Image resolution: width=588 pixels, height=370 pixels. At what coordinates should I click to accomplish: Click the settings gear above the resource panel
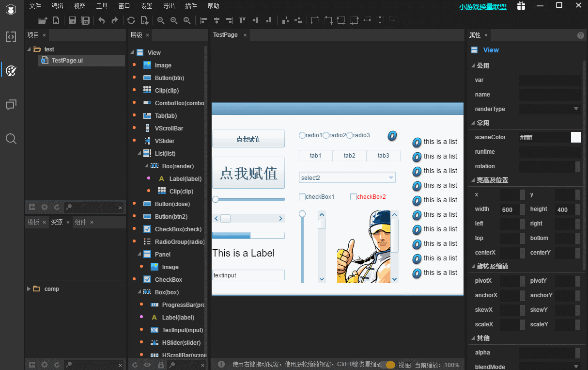(x=45, y=207)
